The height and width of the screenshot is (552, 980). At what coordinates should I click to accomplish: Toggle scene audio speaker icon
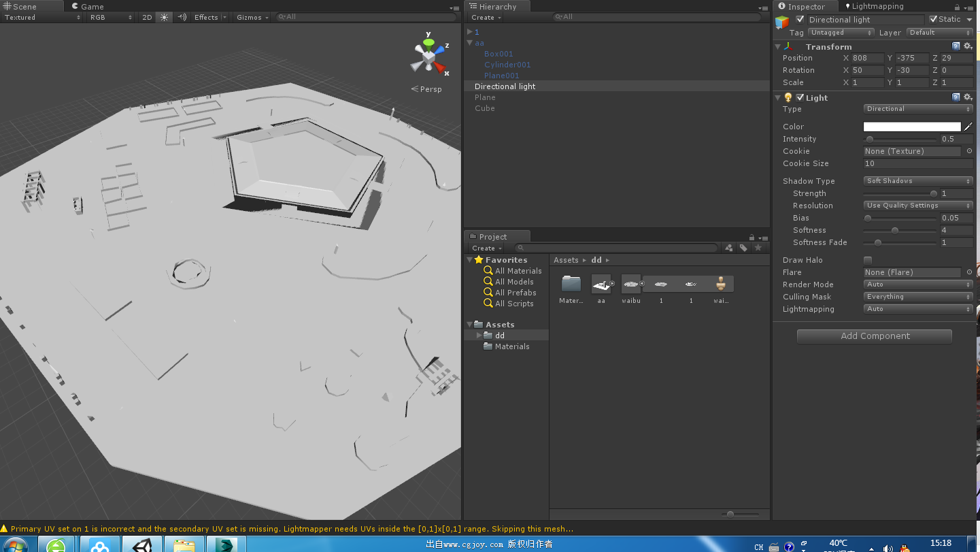pyautogui.click(x=181, y=17)
